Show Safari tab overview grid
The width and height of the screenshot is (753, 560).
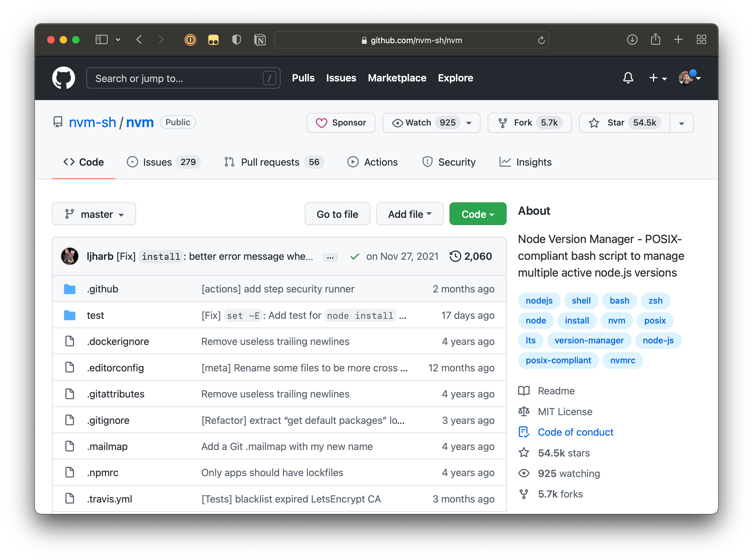(701, 40)
